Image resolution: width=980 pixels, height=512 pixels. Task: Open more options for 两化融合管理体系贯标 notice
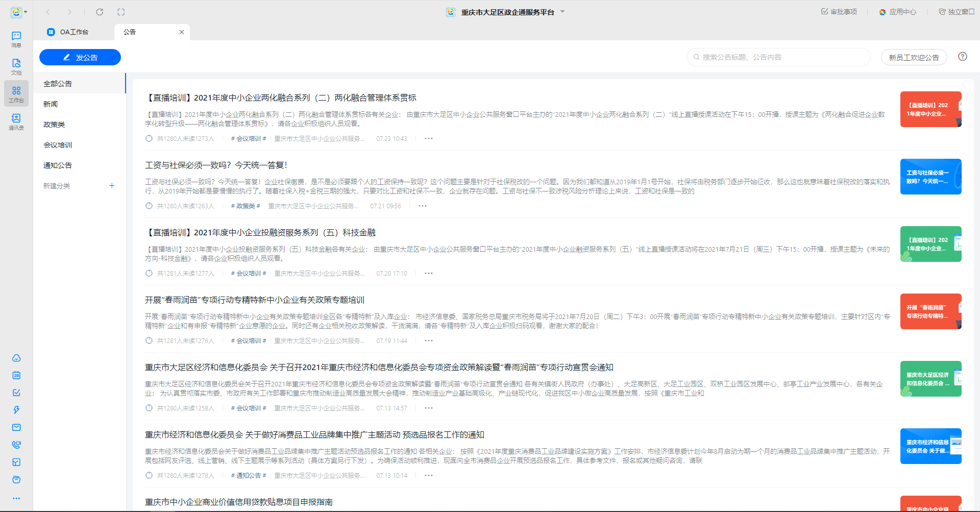(x=429, y=138)
